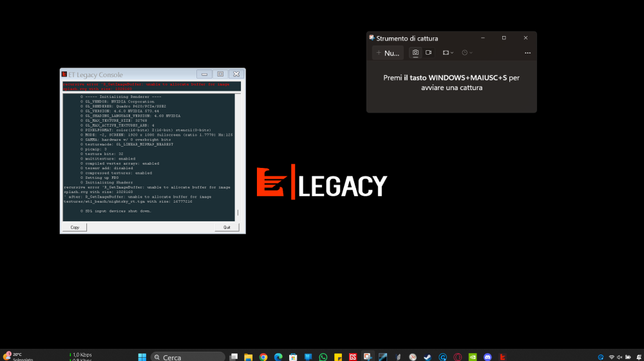This screenshot has height=361, width=644.
Task: Close the Strumento di cattura window
Action: (x=526, y=38)
